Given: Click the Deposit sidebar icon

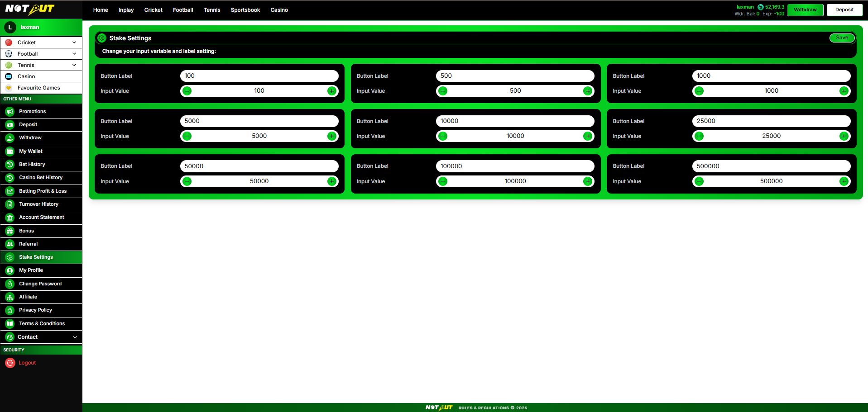Looking at the screenshot, I should pyautogui.click(x=10, y=124).
